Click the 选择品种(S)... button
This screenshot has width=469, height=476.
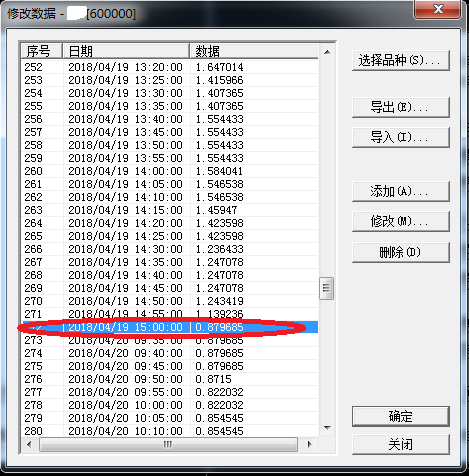click(401, 60)
